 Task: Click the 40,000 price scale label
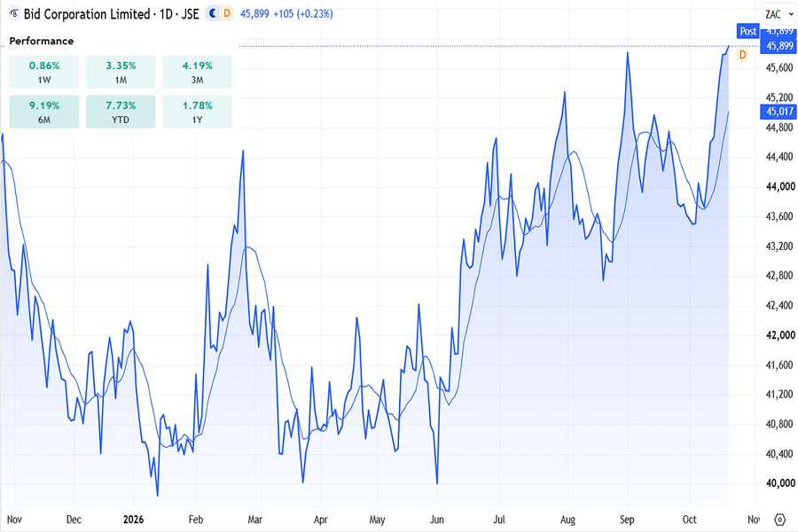pos(780,483)
